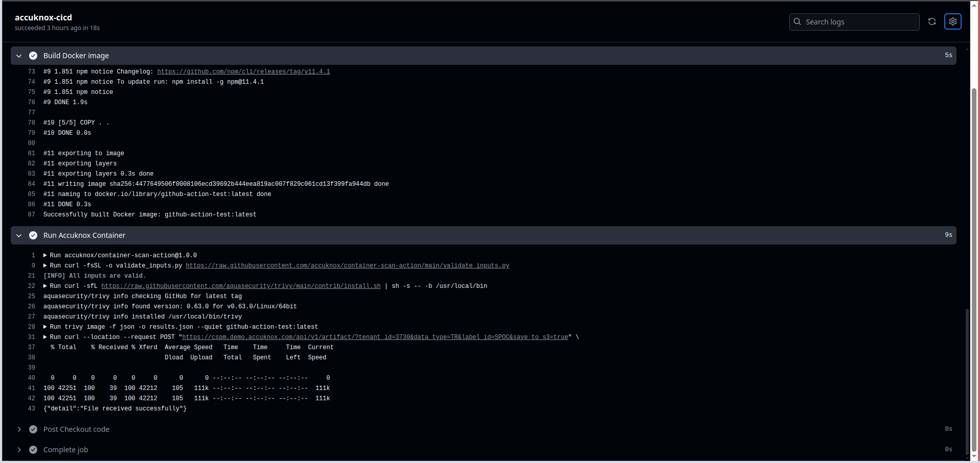Click the success checkmark beside Run Accuknox Container
980x463 pixels.
pos(33,235)
